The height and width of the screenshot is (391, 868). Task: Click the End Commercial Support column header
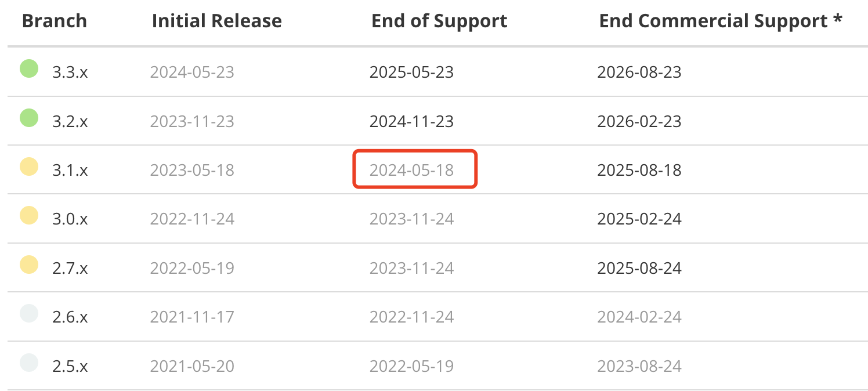pyautogui.click(x=721, y=21)
